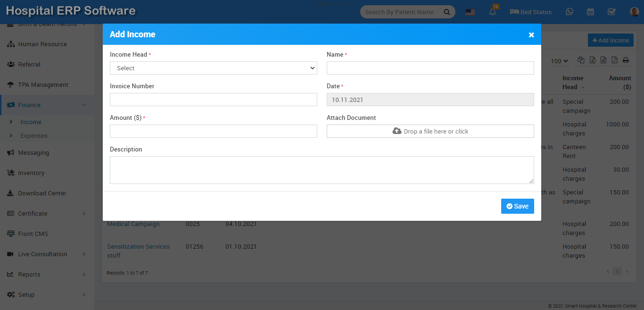Click the copy table icon

[581, 60]
